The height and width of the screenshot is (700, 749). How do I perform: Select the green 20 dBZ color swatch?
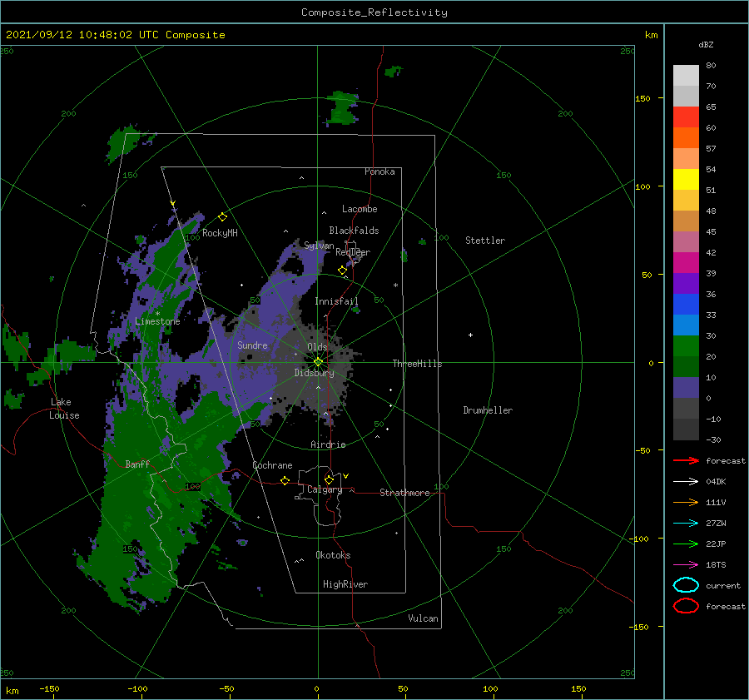686,346
